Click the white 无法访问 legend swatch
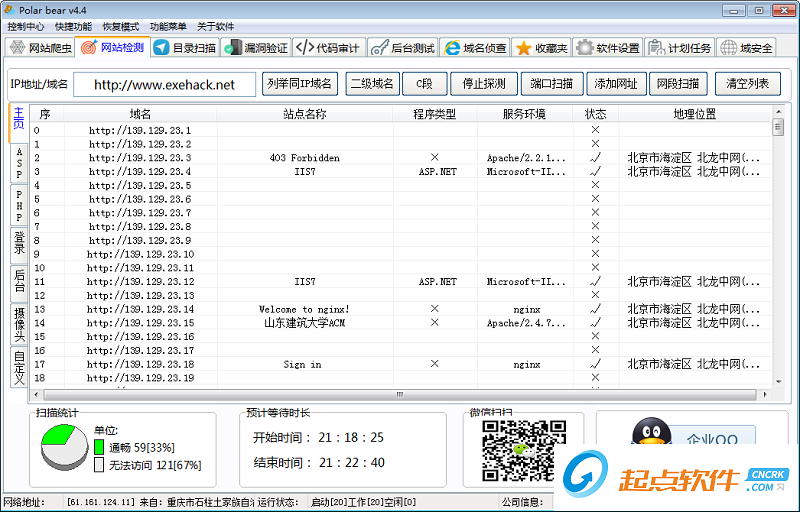 pos(99,465)
